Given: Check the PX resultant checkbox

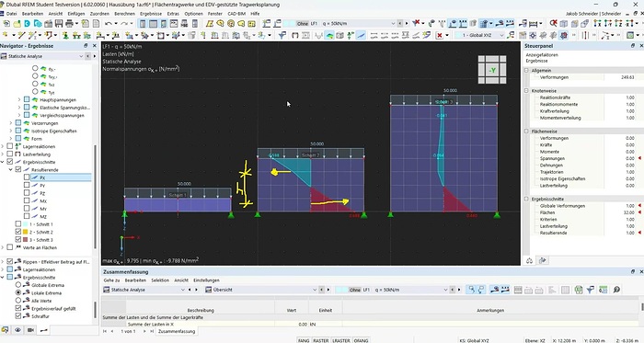Looking at the screenshot, I should [x=27, y=177].
